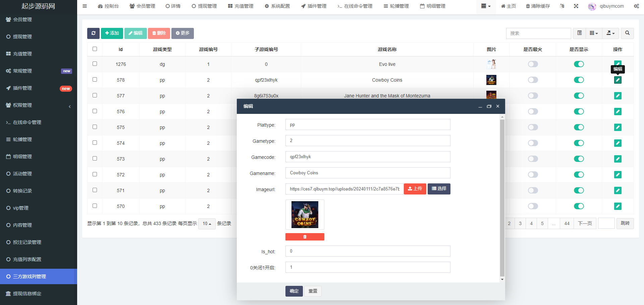Screen dimensions: 644x305
Task: Click the 选择 button beside Imageurl
Action: click(439, 189)
